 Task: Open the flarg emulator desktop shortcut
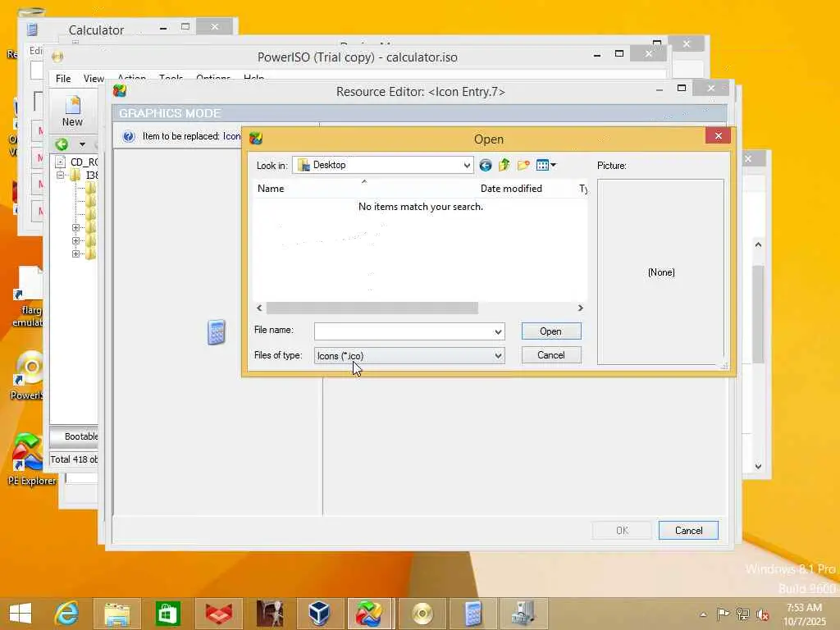tap(28, 297)
